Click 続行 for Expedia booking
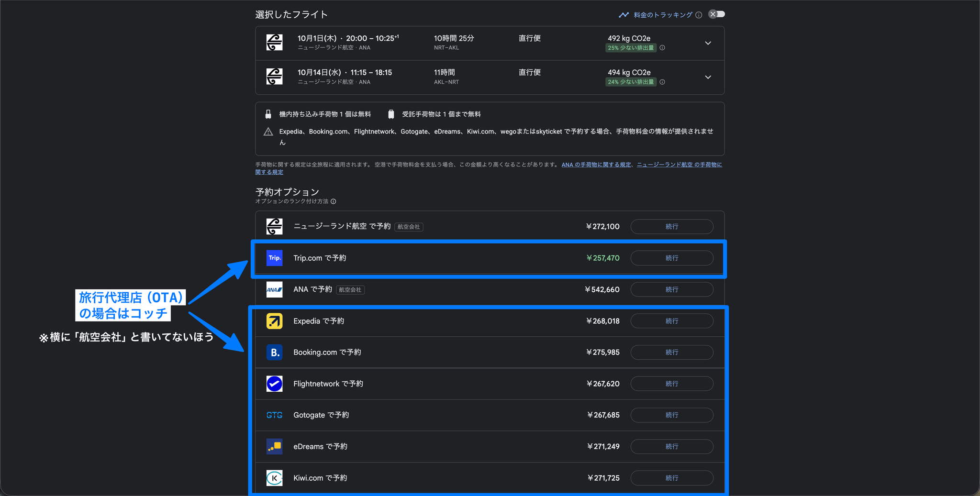 tap(672, 321)
